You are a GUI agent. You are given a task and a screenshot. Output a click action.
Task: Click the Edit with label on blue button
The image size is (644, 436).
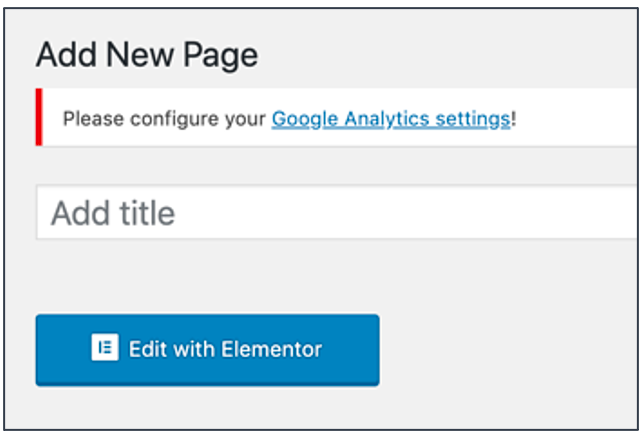tap(172, 349)
